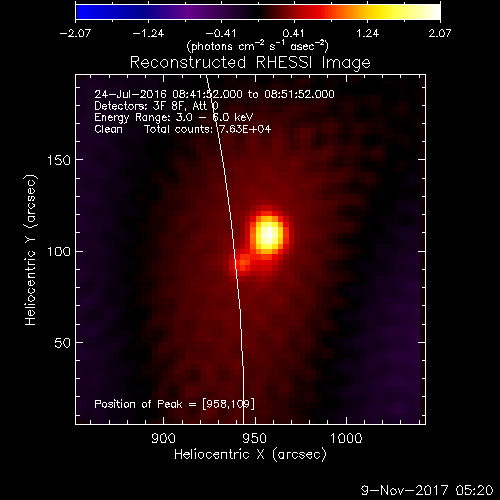Click the 'Total counts: 7.63E+04' text
500x500 pixels.
coord(207,129)
